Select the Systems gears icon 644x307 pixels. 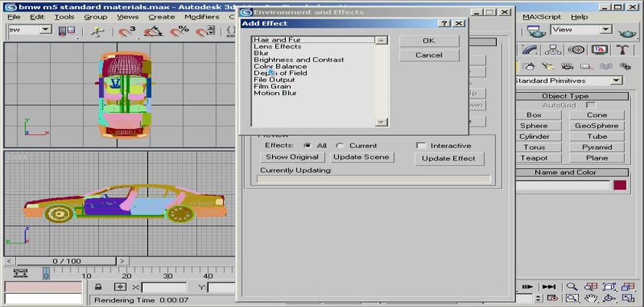pos(625,66)
